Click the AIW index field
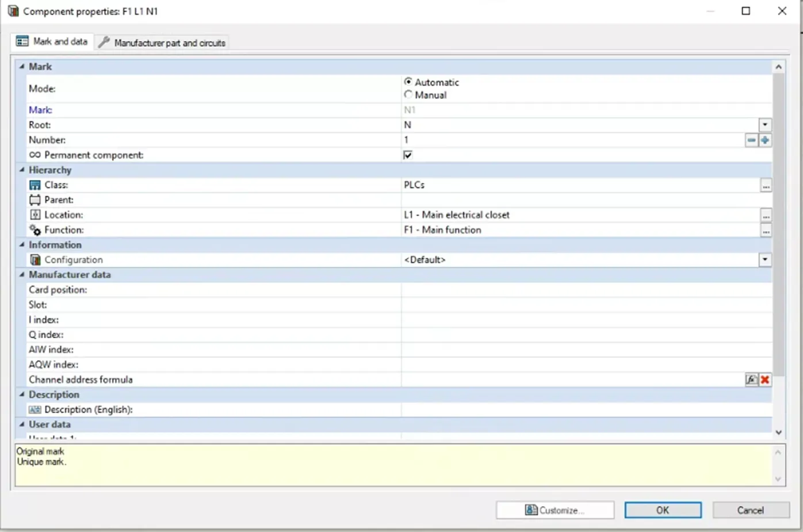 (x=587, y=350)
